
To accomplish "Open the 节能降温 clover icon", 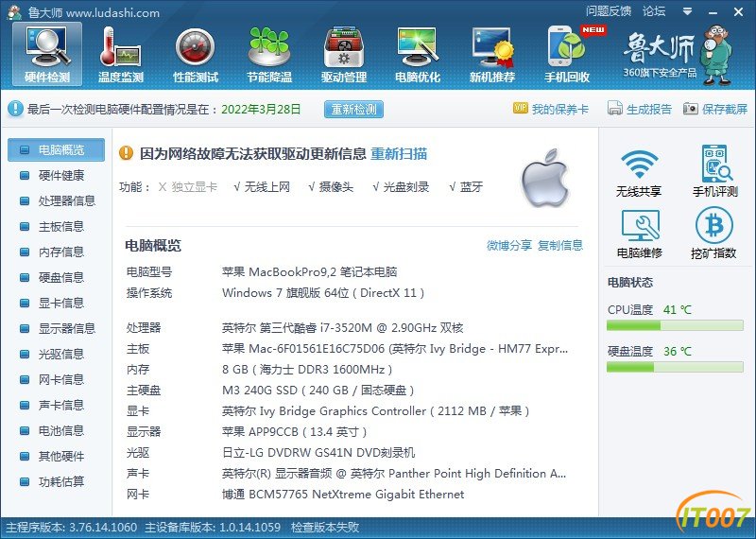I will click(269, 55).
